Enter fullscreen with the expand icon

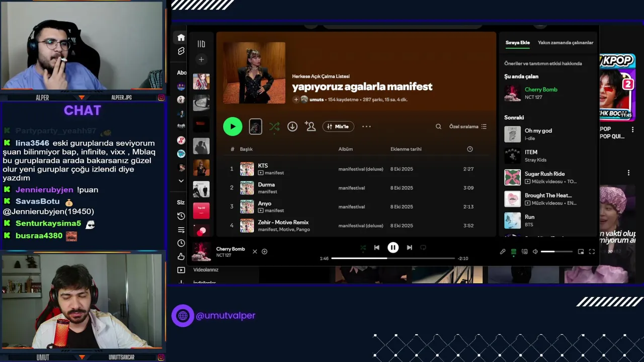592,251
